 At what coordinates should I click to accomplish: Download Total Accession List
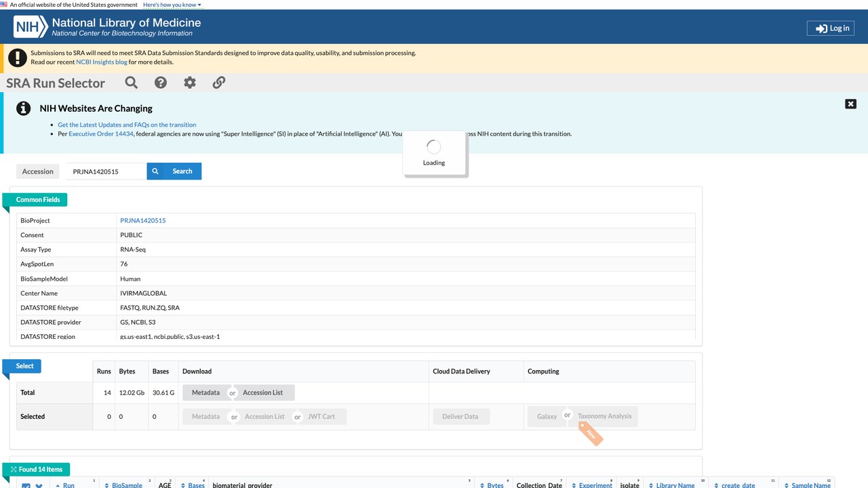point(263,392)
